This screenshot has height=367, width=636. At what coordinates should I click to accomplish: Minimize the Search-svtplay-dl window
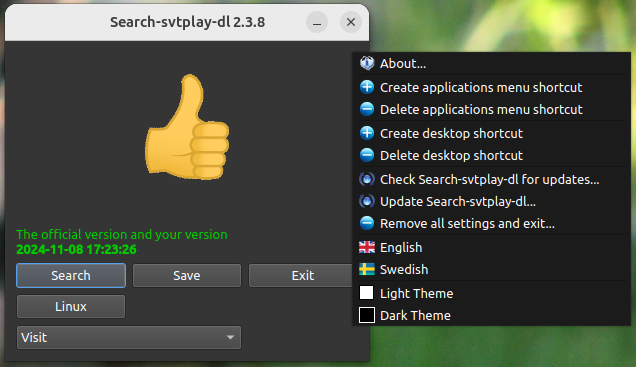[317, 22]
